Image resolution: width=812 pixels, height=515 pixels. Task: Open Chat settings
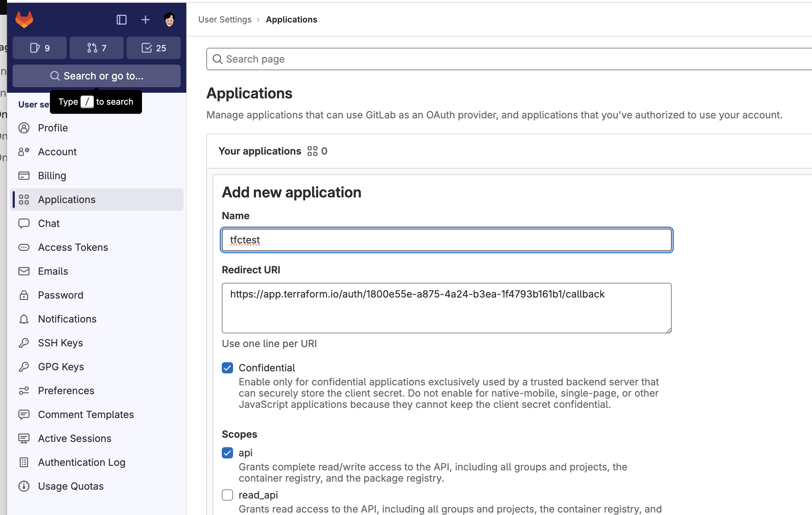point(97,223)
